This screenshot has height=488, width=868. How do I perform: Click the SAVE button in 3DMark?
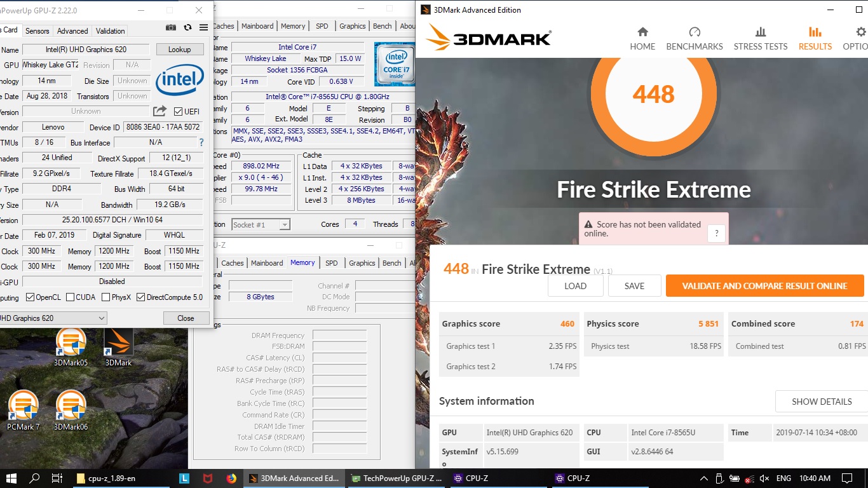[x=634, y=286]
